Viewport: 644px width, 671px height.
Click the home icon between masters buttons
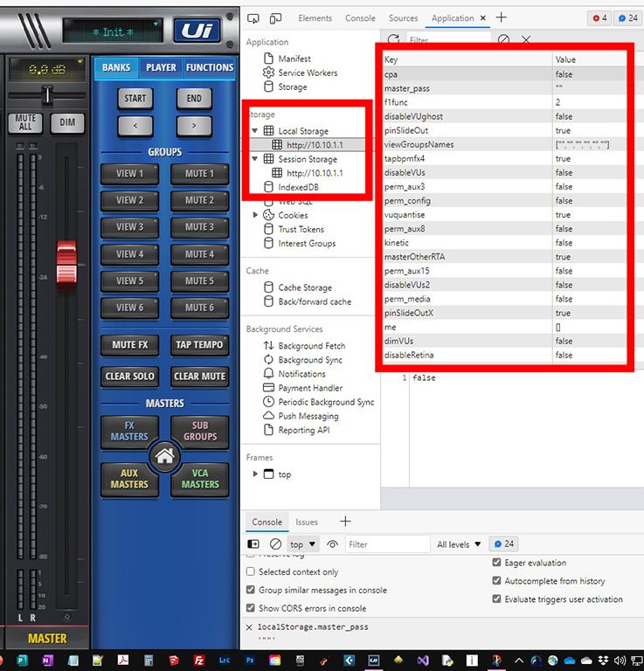tap(165, 456)
